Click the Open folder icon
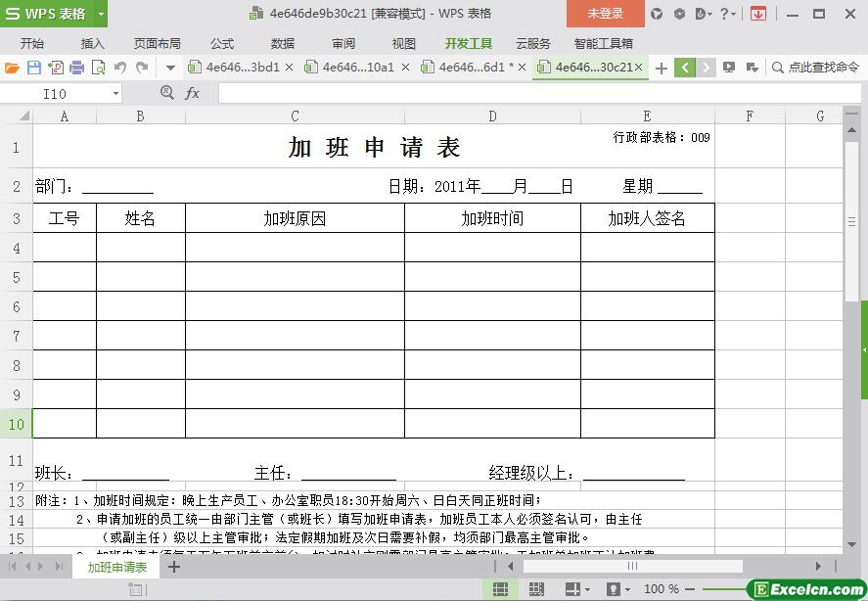Screen dimensions: 868x601 [12, 68]
